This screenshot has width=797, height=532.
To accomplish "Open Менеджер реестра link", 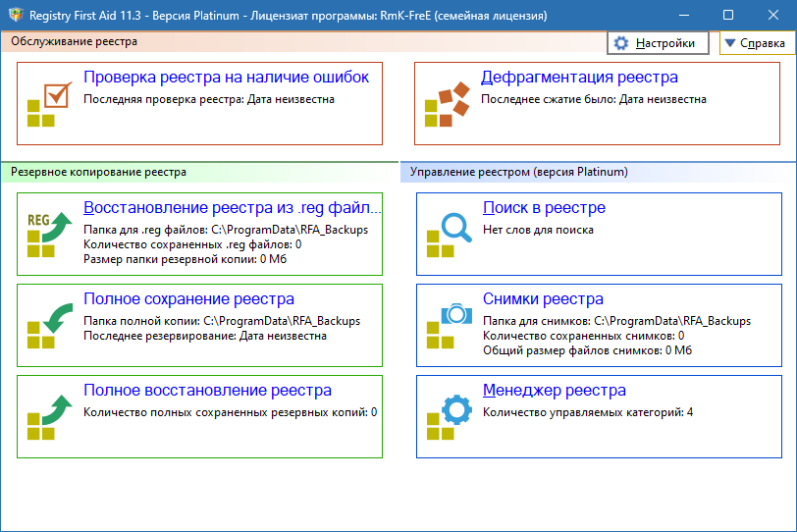I will click(x=554, y=391).
